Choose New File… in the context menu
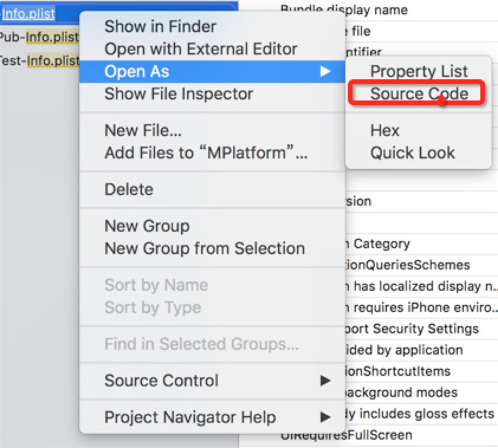Screen dimensions: 498x448 [143, 131]
